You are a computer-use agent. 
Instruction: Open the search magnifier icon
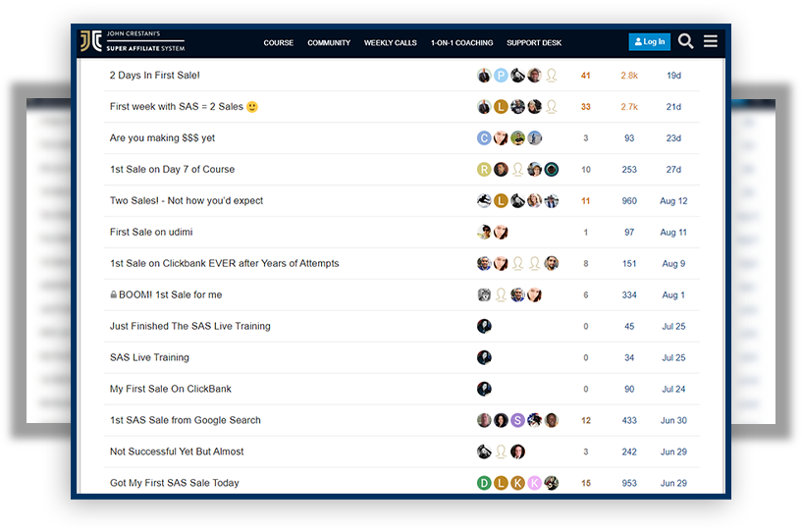685,41
